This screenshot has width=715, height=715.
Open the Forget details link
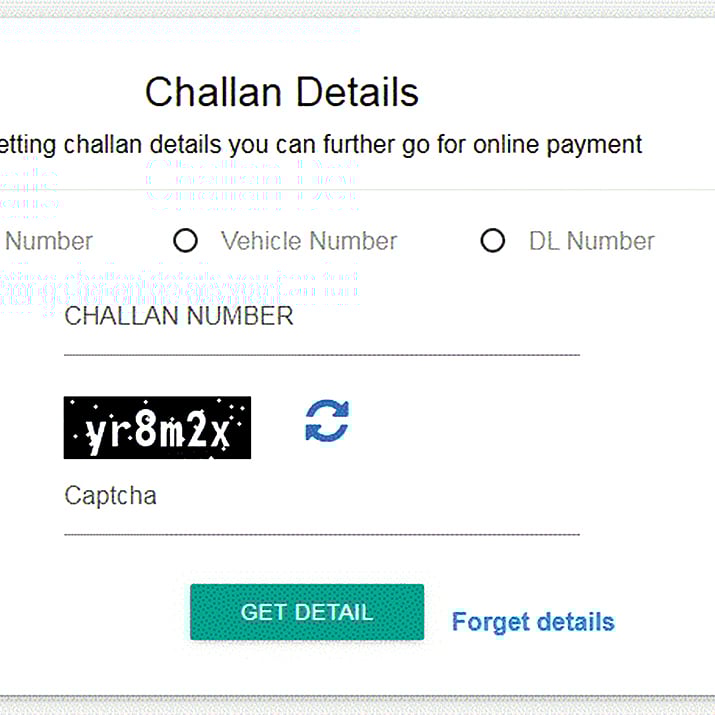click(x=533, y=622)
